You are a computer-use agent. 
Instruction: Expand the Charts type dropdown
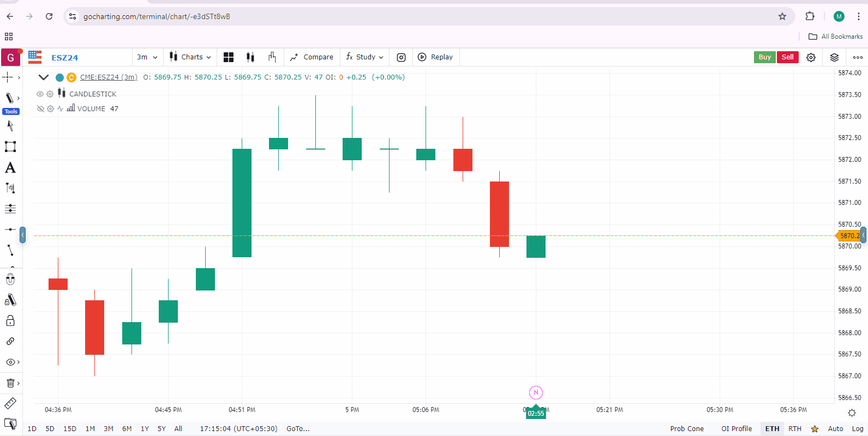tap(190, 57)
